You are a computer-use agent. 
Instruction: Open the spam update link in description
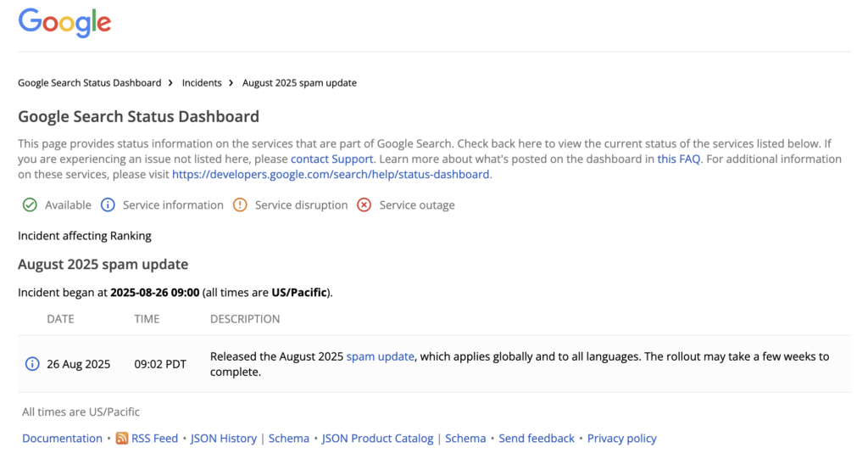coord(380,356)
